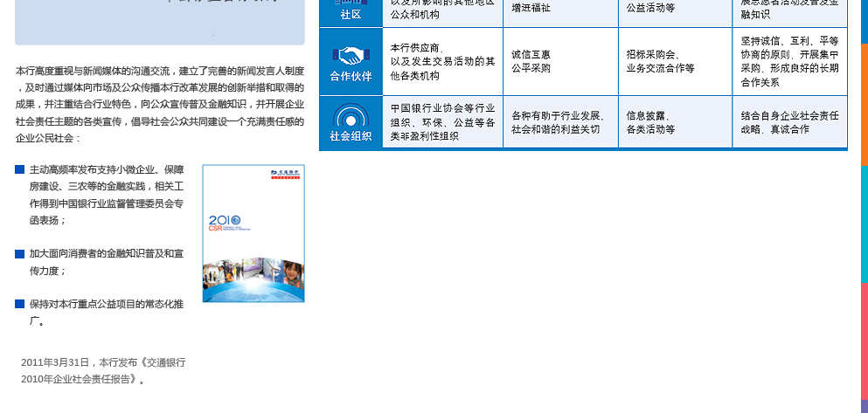This screenshot has width=868, height=413.
Task: Click the 2010 CSR title on report cover
Action: pos(224,223)
